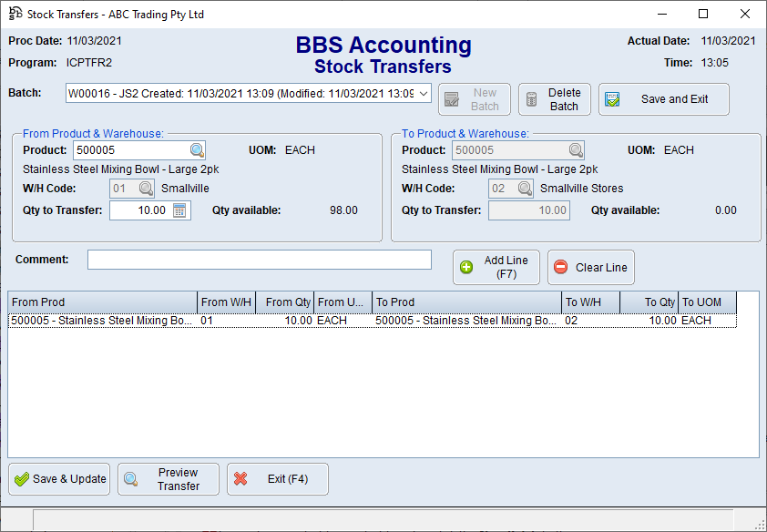The width and height of the screenshot is (767, 532).
Task: Click the green plus Add Line icon
Action: click(467, 267)
